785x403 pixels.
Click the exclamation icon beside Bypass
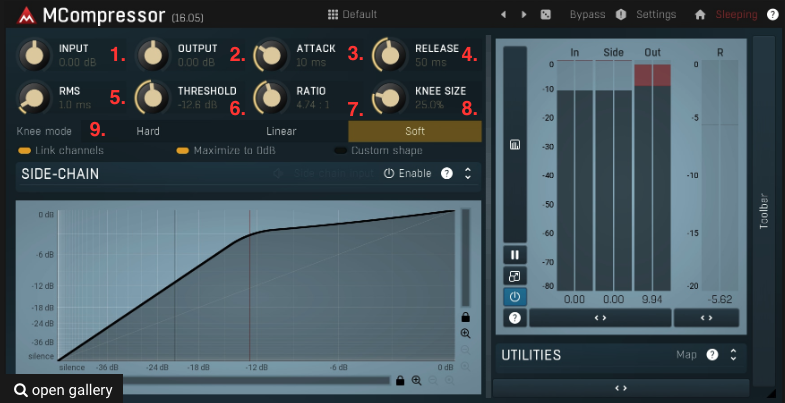tap(621, 15)
